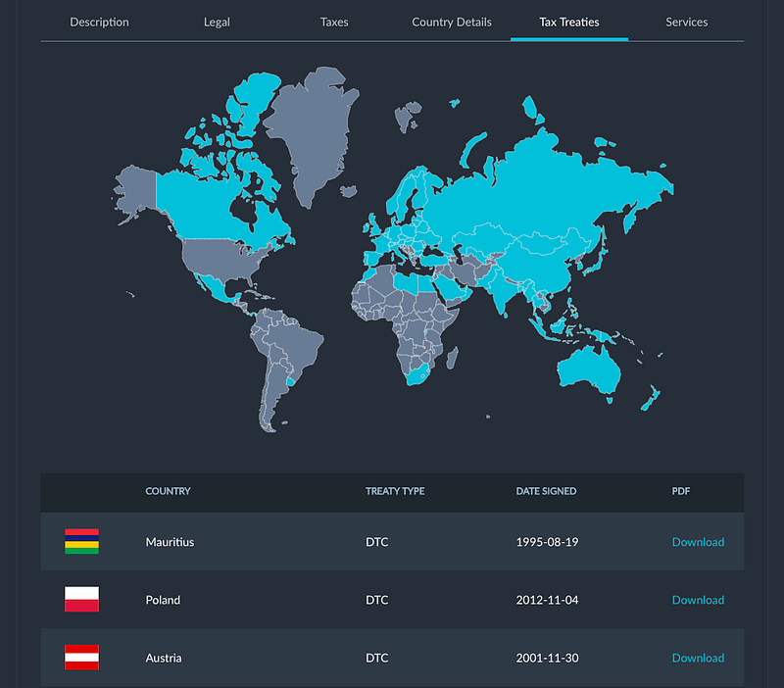The image size is (784, 688).
Task: Click DTC in the Austria row
Action: [x=376, y=658]
